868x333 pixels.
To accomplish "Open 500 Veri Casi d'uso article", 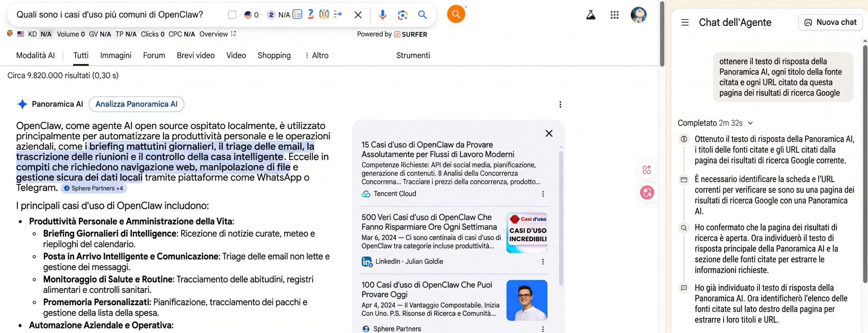I will [429, 222].
